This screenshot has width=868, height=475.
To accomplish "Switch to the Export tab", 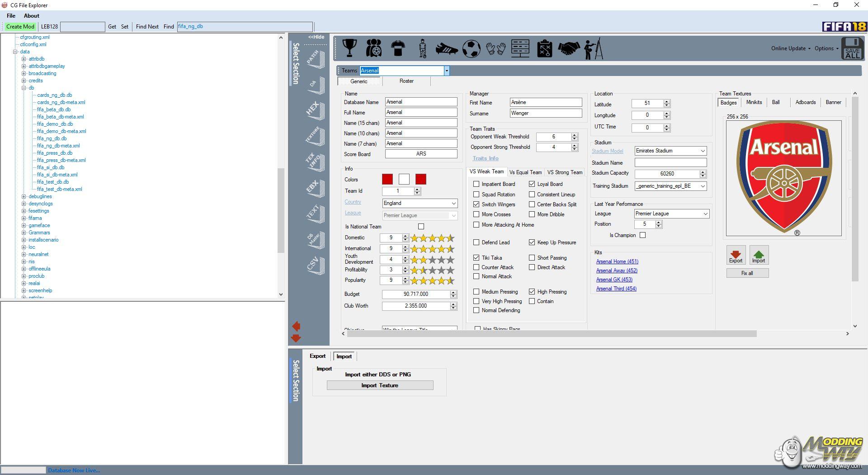I will click(x=317, y=356).
